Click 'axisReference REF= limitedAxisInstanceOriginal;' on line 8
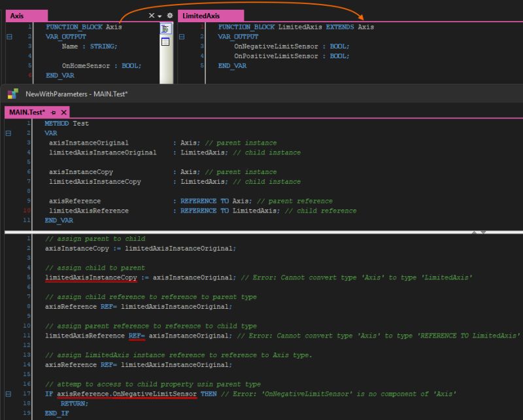 click(x=139, y=307)
